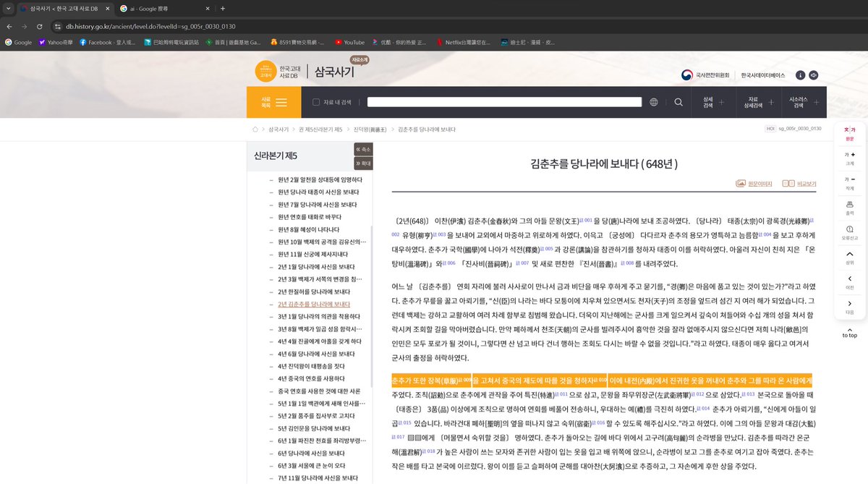Decrease font size with 작게 icon
This screenshot has width=868, height=484.
coord(849,182)
